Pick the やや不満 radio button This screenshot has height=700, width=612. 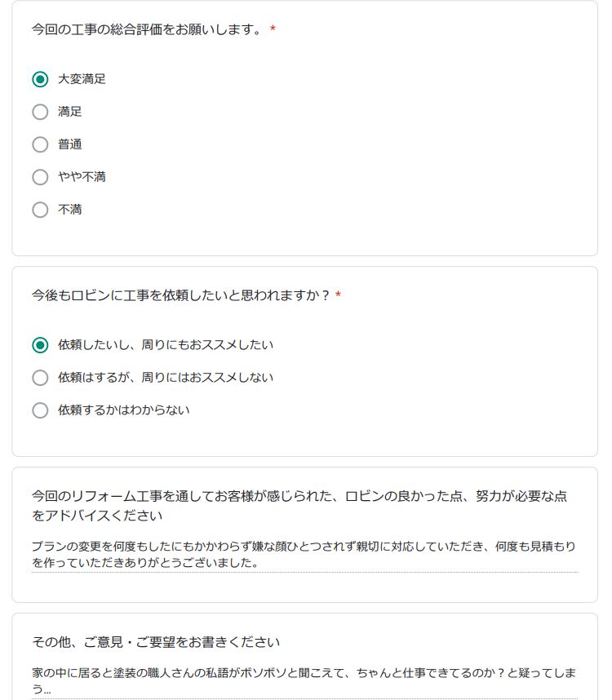pyautogui.click(x=40, y=177)
